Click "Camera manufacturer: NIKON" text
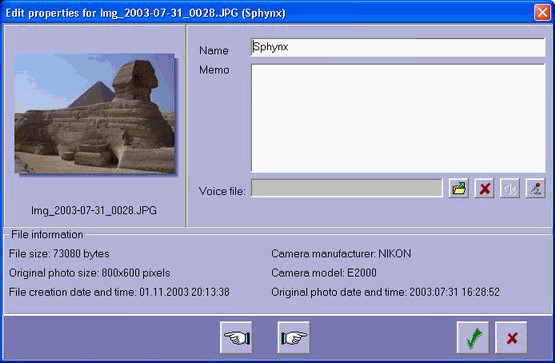 341,254
